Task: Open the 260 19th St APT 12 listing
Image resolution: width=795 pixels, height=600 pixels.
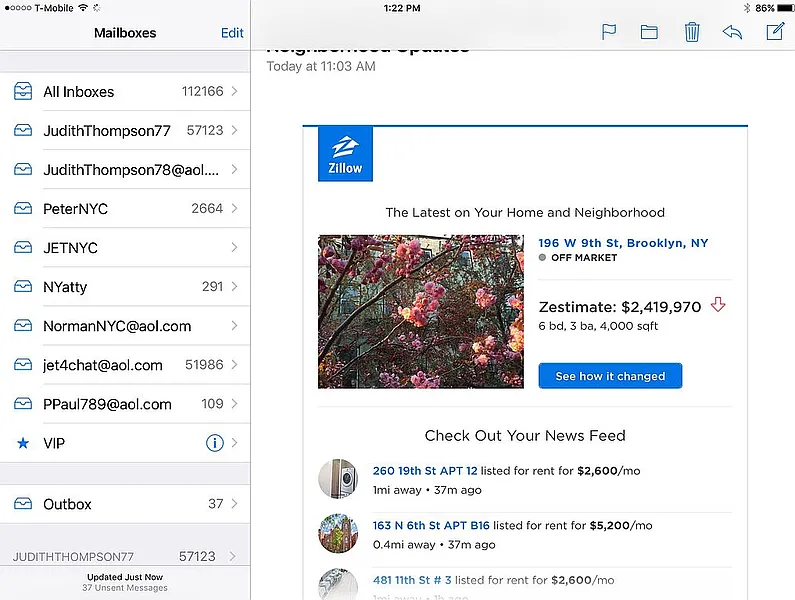Action: 425,470
